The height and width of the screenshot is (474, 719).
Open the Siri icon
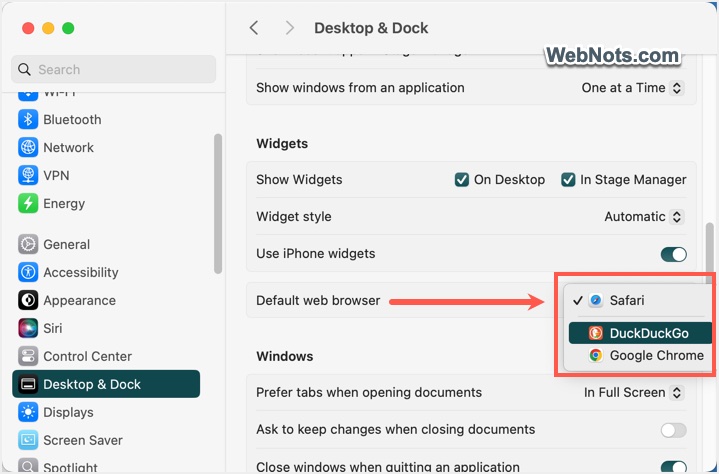click(28, 328)
